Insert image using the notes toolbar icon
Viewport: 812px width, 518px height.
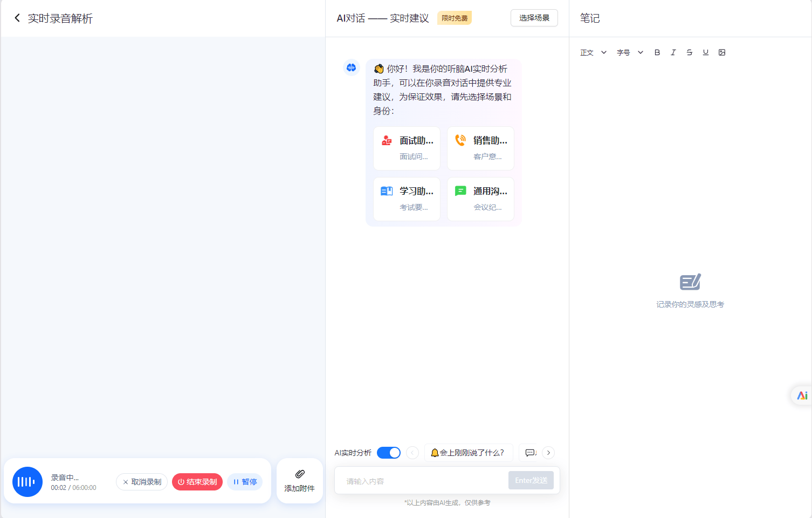tap(722, 52)
